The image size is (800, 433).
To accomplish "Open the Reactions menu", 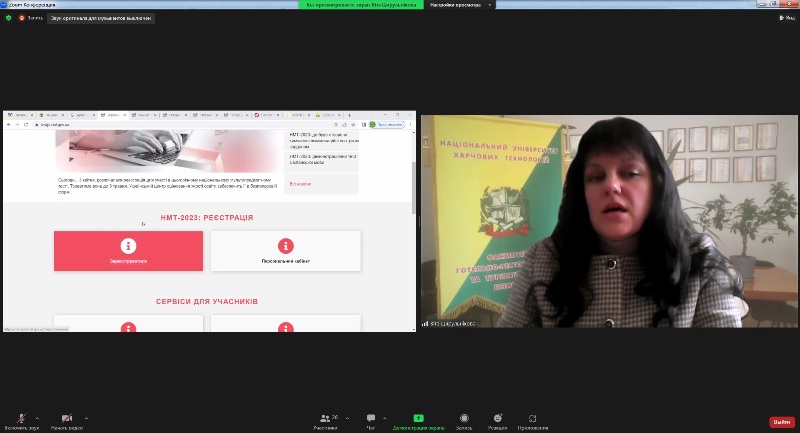I will click(497, 421).
